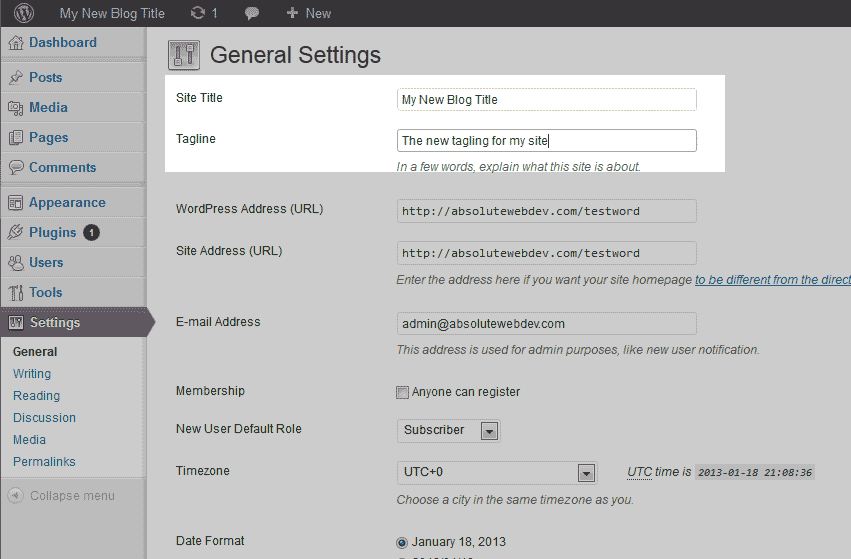Open the Plugins menu via its plug icon
Screen dimensions: 851x559
pos(16,232)
